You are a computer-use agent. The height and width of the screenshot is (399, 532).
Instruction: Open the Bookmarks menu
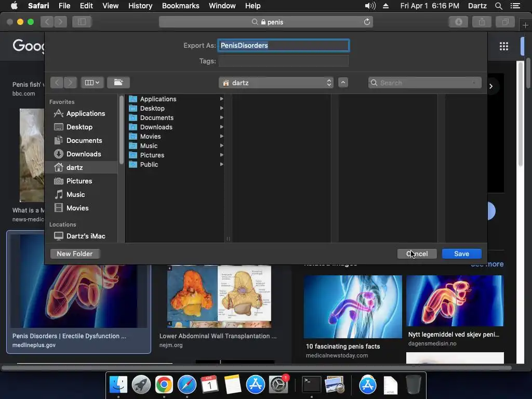[180, 6]
